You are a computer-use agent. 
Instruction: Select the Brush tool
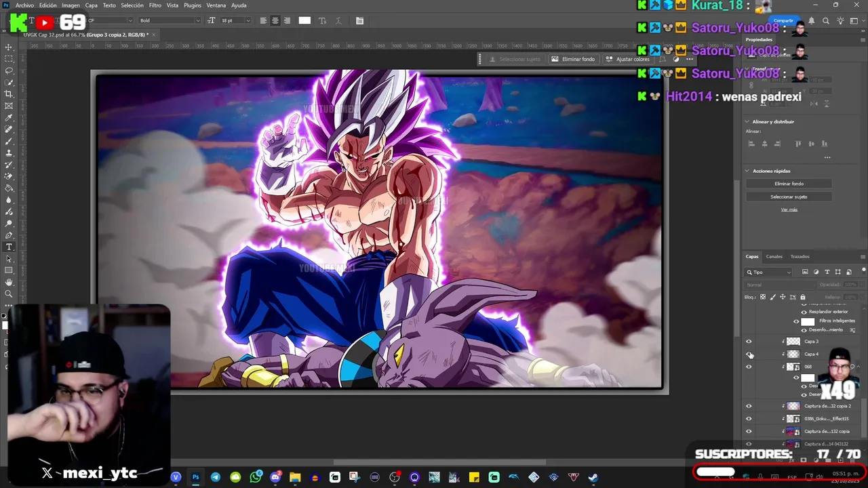(9, 142)
